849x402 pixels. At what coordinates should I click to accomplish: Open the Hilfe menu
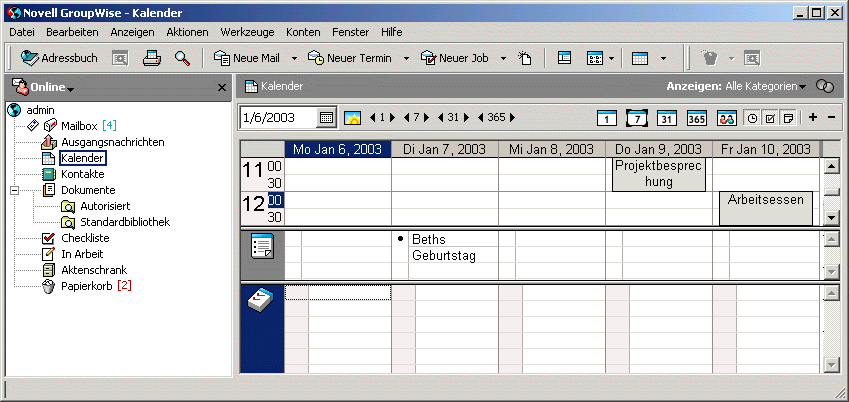tap(391, 33)
